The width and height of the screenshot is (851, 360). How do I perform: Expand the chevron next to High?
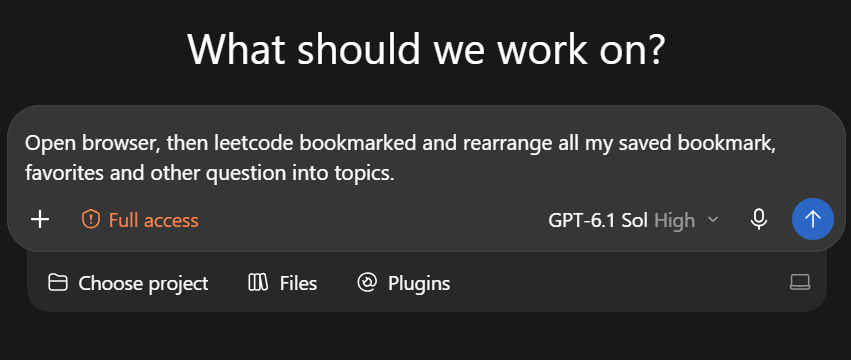713,220
